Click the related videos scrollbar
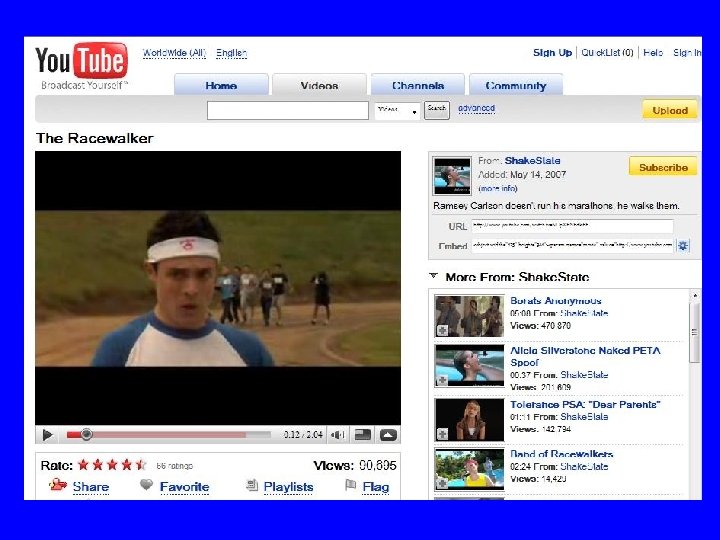720x540 pixels. pyautogui.click(x=695, y=332)
